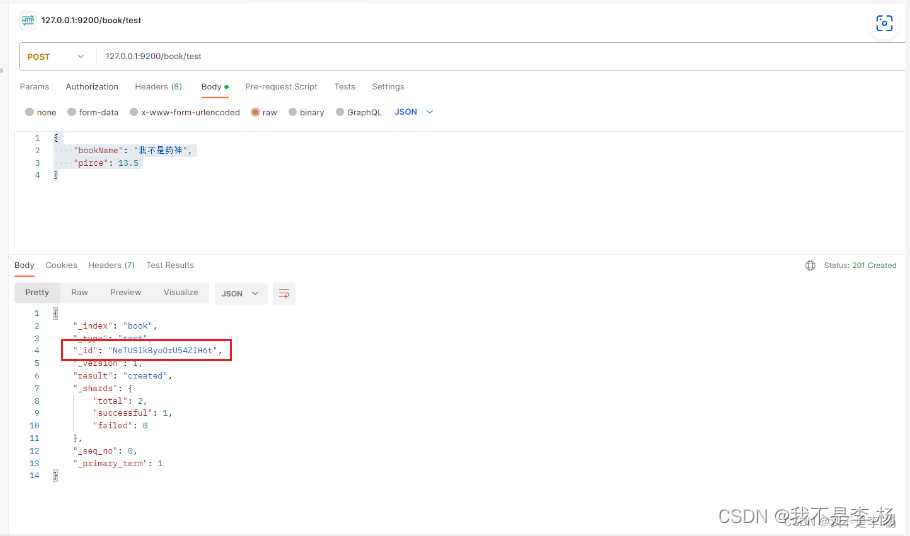Click the "_seq_no": 0 response line
This screenshot has height=536, width=910.
tap(105, 451)
